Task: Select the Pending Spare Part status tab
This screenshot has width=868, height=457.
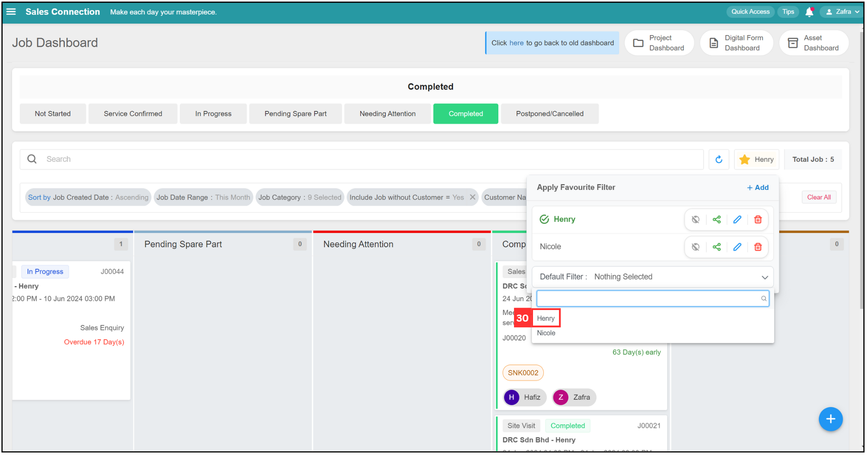Action: [x=295, y=114]
